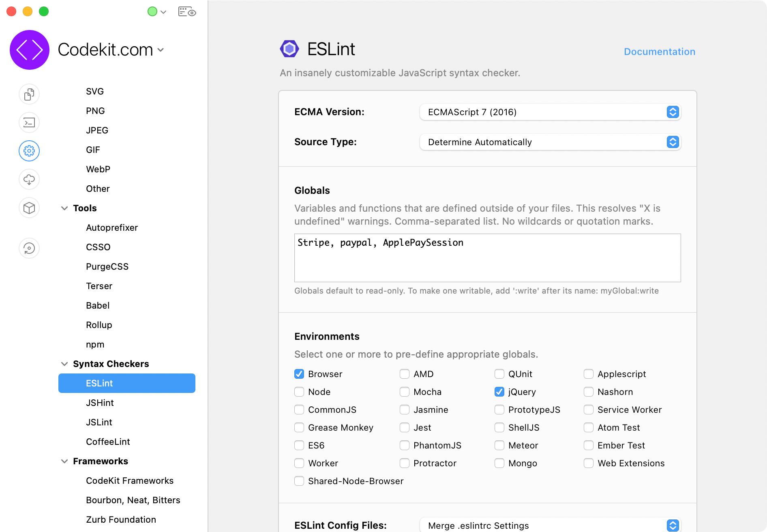Open the Codekit.com project dropdown arrow
The height and width of the screenshot is (532, 767).
161,50
